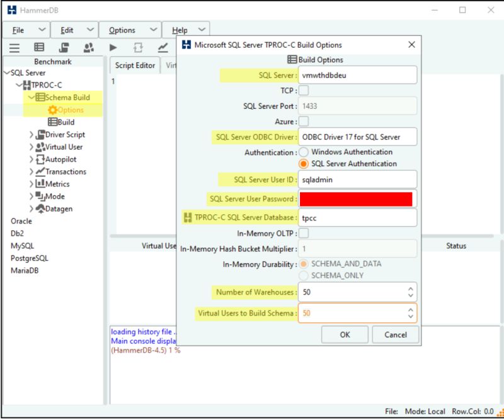The height and width of the screenshot is (420, 504).
Task: Enable the Azure checkbox
Action: click(x=304, y=122)
